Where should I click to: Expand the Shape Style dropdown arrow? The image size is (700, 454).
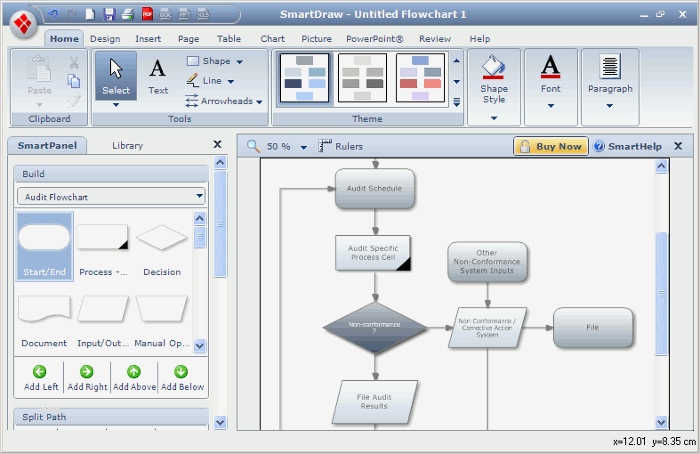pyautogui.click(x=494, y=118)
